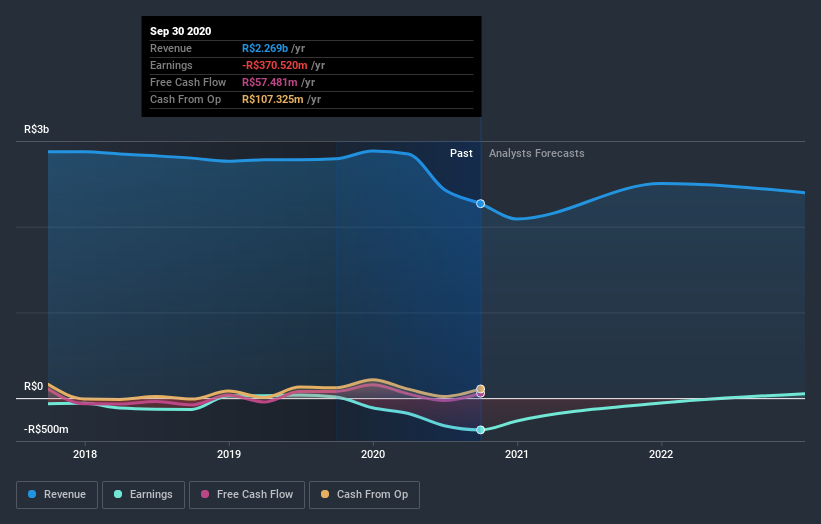This screenshot has height=524, width=821.
Task: Click the Cash From Op tooltip row label
Action: pos(185,99)
